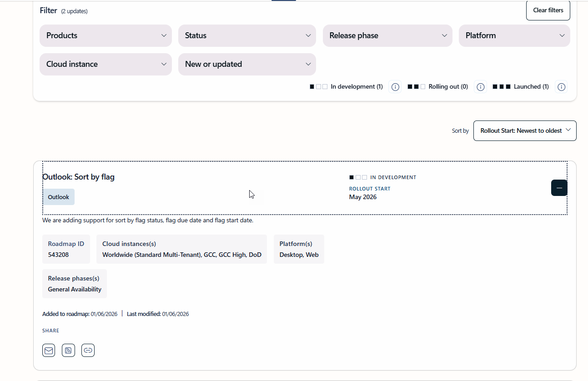The width and height of the screenshot is (588, 381).
Task: Share the roadmap item via email icon
Action: (49, 350)
